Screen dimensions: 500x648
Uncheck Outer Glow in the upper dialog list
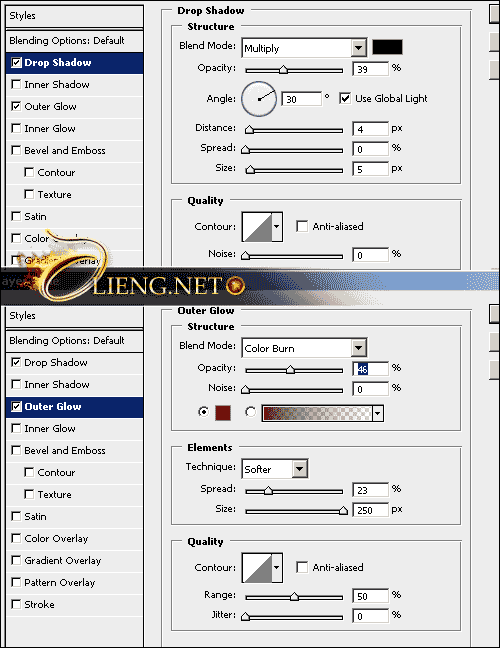[x=16, y=106]
